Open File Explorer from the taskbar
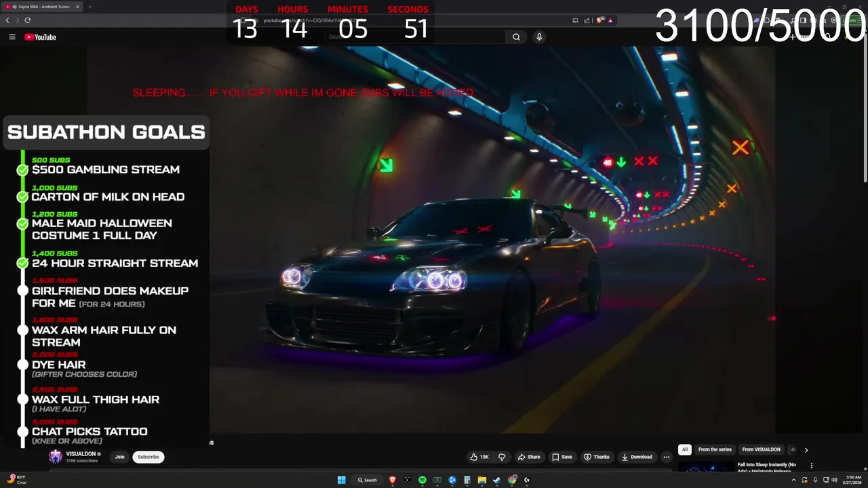Viewport: 868px width, 488px height. pyautogui.click(x=481, y=480)
